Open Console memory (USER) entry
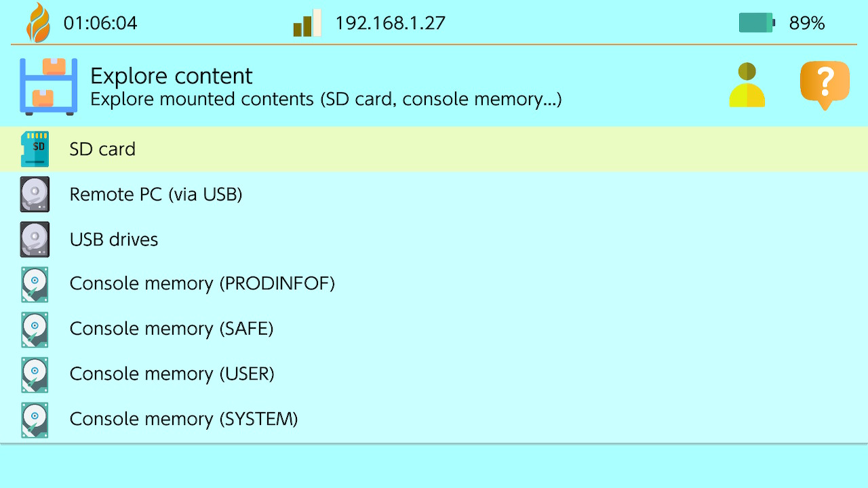Image resolution: width=868 pixels, height=488 pixels. [x=172, y=374]
